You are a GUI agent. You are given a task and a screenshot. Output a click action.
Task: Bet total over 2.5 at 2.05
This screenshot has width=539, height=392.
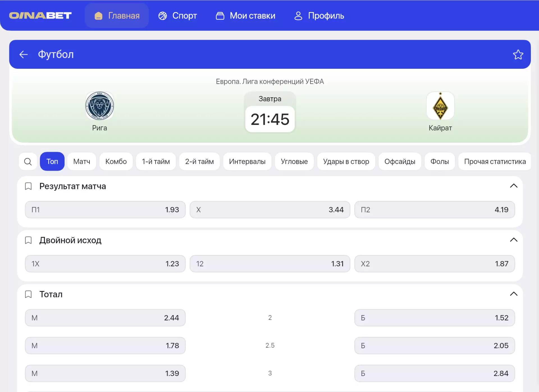point(435,345)
